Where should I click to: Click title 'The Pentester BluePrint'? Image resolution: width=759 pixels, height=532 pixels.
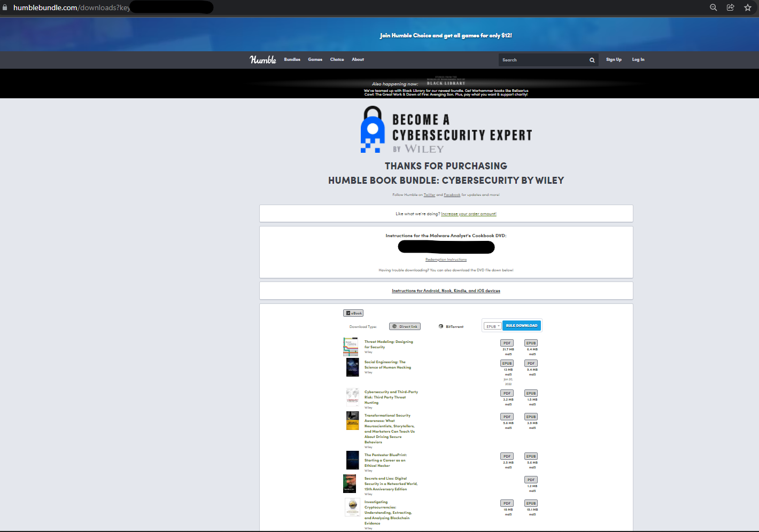(x=385, y=460)
